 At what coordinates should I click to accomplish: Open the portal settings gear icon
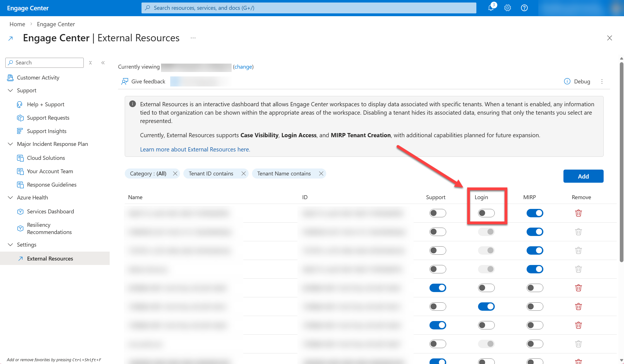tap(508, 8)
